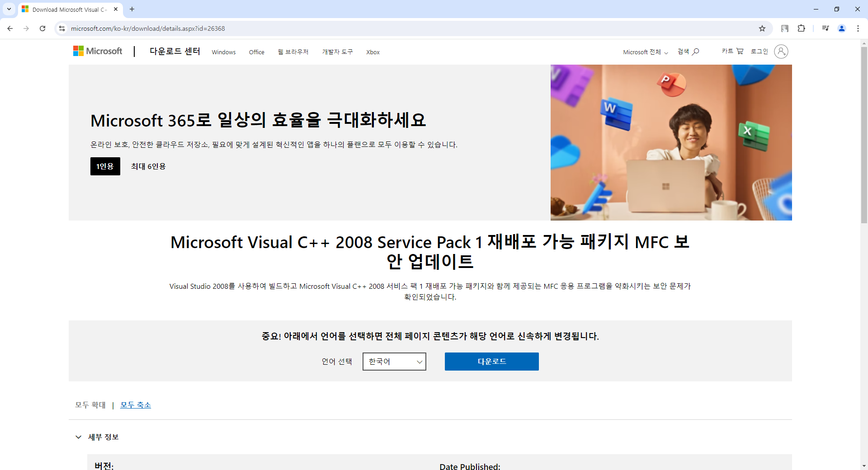Select the 최대 6인용 plan option
This screenshot has width=868, height=470.
click(x=148, y=166)
